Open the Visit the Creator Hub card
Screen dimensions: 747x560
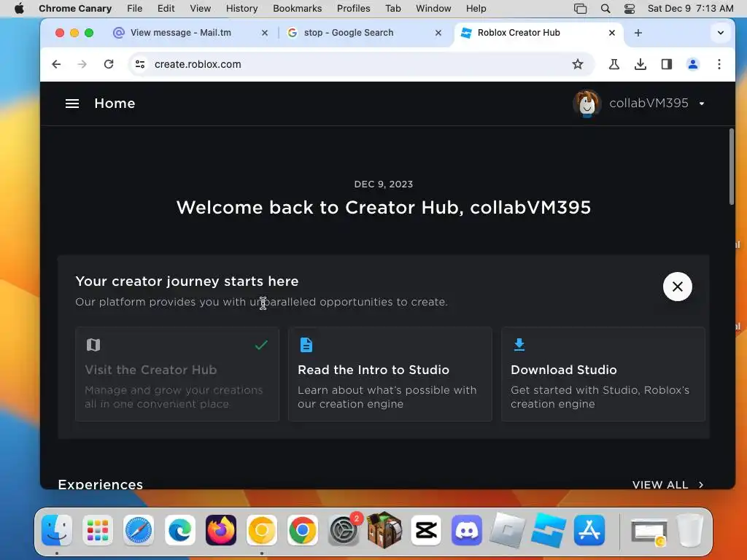click(x=177, y=374)
